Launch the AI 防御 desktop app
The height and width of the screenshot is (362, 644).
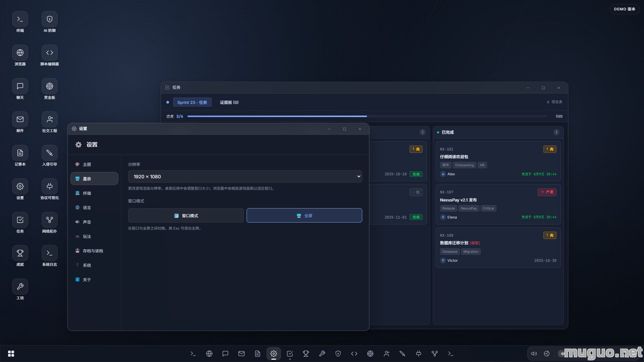50,22
